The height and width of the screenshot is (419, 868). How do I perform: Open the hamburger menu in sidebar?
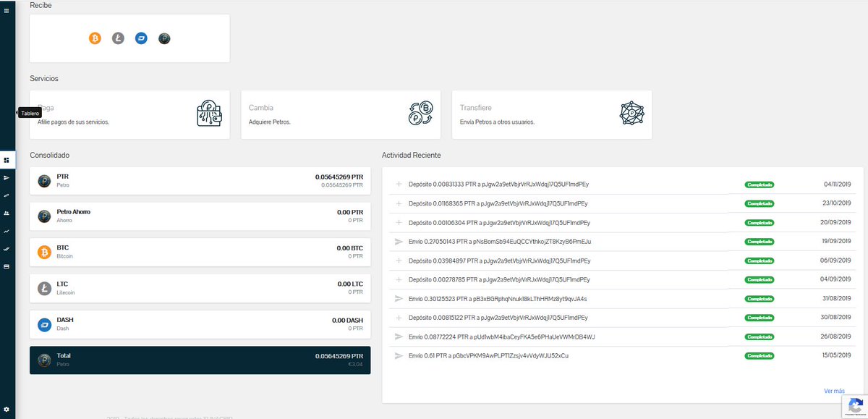pyautogui.click(x=7, y=11)
